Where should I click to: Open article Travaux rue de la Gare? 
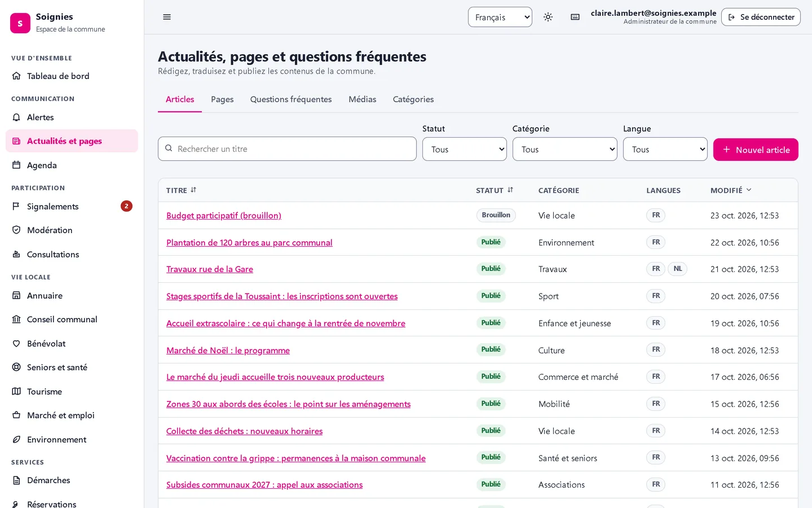[210, 269]
